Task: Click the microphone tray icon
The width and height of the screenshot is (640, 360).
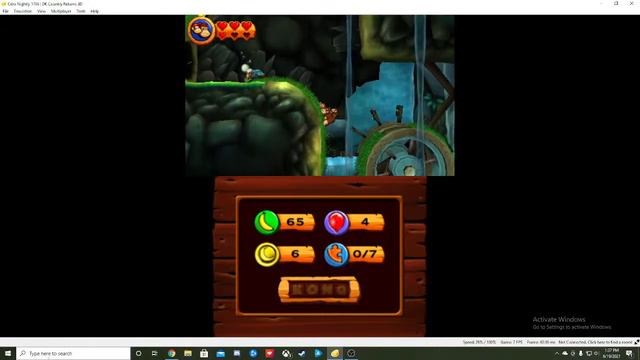Action: 580,353
